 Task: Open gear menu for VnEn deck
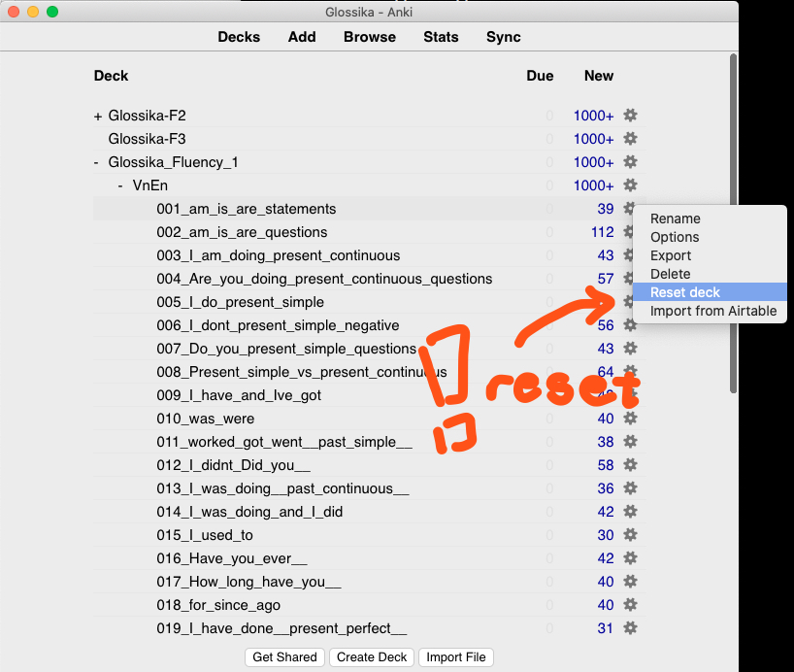pyautogui.click(x=630, y=185)
